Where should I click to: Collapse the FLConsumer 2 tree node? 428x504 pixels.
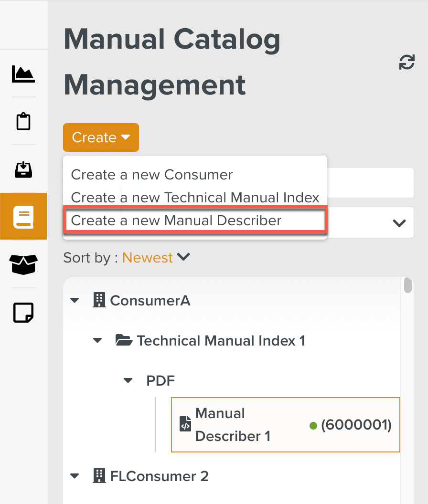click(74, 476)
